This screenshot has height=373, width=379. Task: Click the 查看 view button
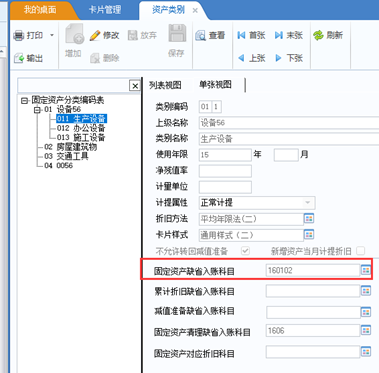point(210,35)
